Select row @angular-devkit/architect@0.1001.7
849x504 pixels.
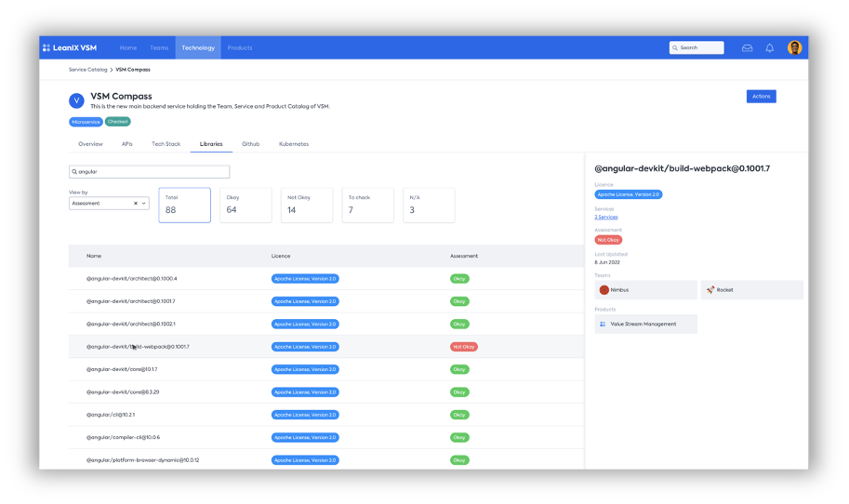(326, 301)
